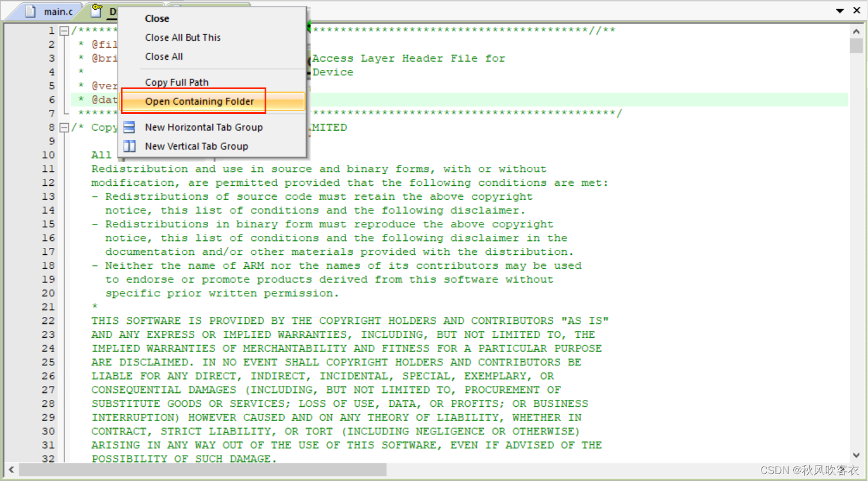Click the horizontal scrollbar left arrow
The image size is (868, 481).
coord(11,469)
